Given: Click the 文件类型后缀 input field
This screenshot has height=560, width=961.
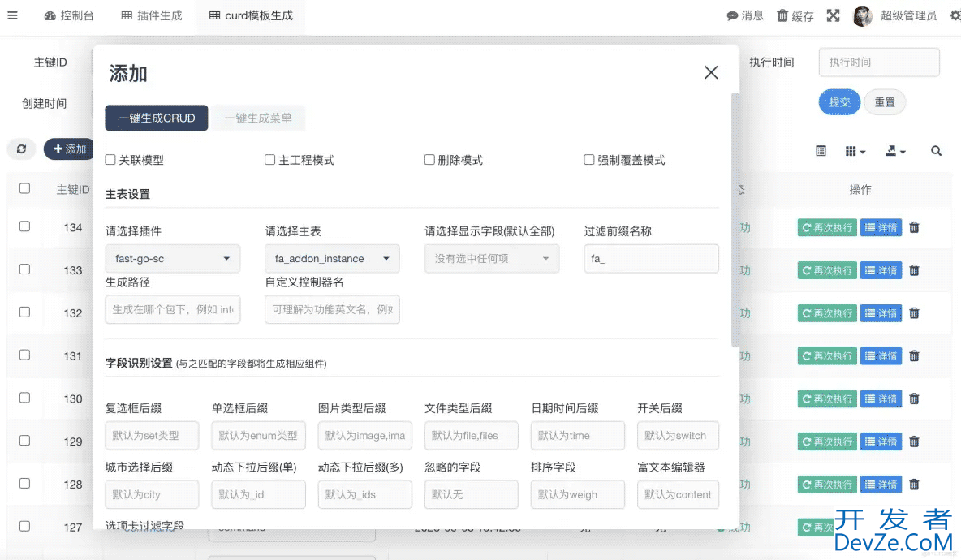Looking at the screenshot, I should pyautogui.click(x=472, y=436).
